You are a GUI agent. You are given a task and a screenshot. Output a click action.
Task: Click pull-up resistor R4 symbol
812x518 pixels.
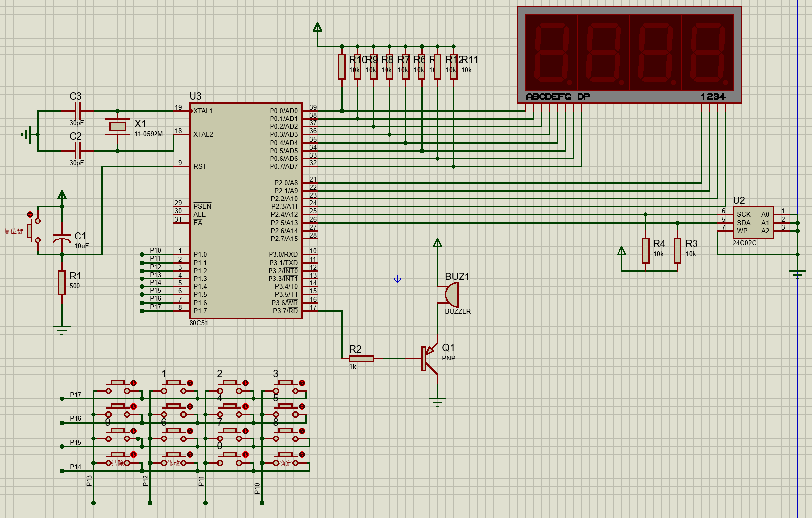pos(645,250)
